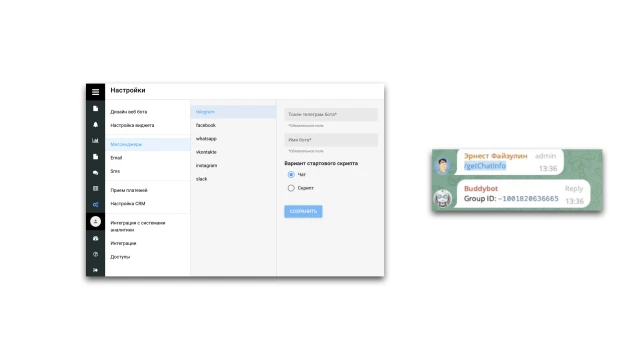
Task: Select facebook in the messengers list
Action: click(x=206, y=125)
